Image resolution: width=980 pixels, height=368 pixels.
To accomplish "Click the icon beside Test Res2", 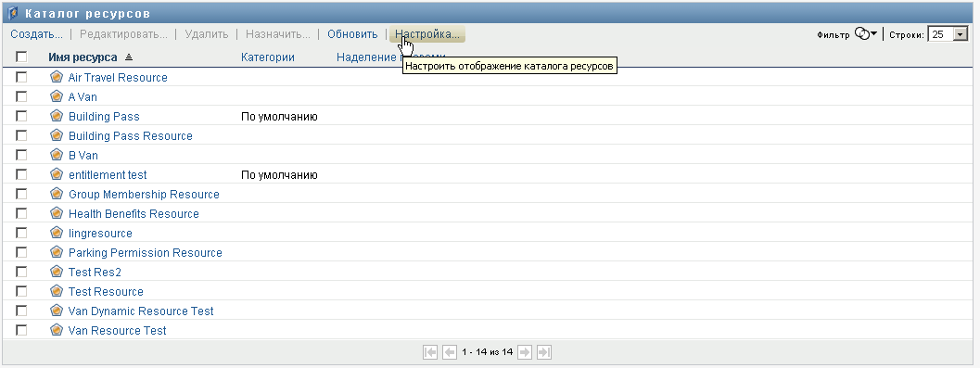I will click(57, 272).
